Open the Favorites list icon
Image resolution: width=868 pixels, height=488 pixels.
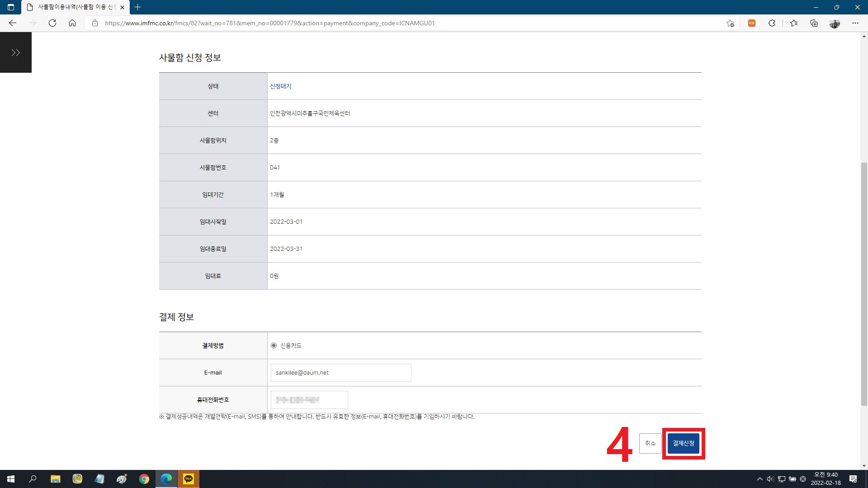(x=794, y=23)
